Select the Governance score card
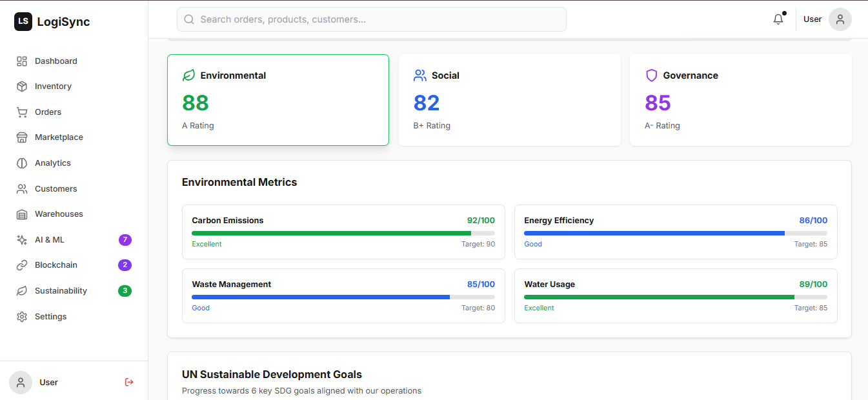This screenshot has height=400, width=868. click(x=741, y=100)
